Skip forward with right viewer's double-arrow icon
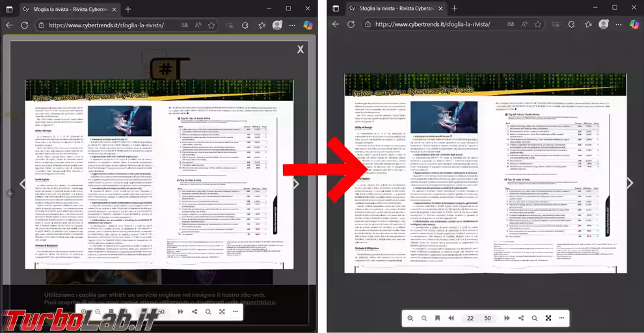Viewport: 644px width, 333px height. [x=507, y=319]
